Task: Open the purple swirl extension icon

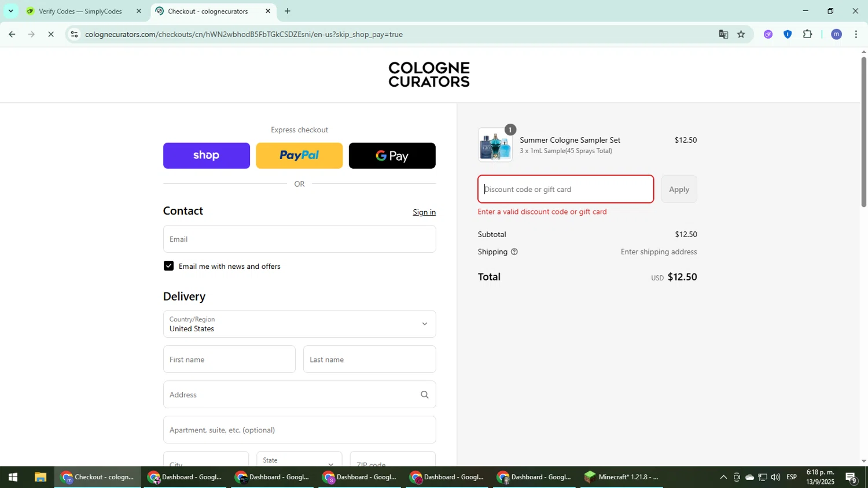Action: pyautogui.click(x=768, y=35)
